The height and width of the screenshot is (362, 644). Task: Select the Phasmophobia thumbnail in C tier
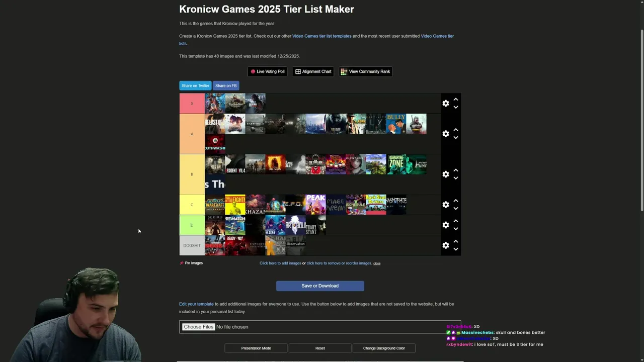click(396, 205)
